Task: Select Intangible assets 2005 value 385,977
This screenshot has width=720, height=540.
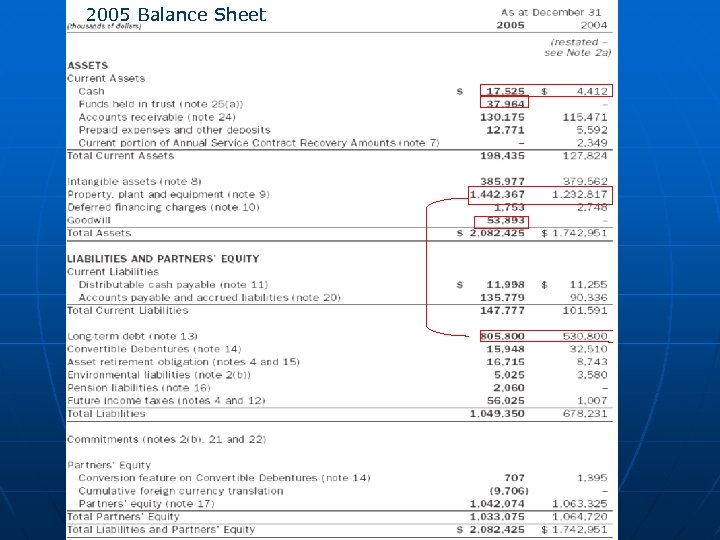Action: [x=502, y=181]
